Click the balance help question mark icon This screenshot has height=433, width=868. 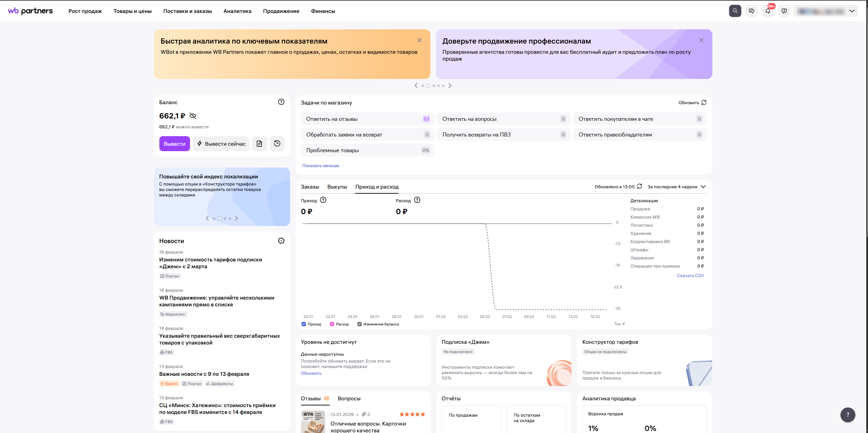tap(281, 102)
